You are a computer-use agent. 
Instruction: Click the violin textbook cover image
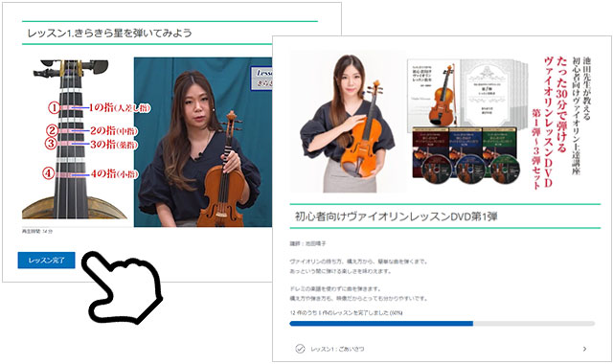tap(433, 93)
